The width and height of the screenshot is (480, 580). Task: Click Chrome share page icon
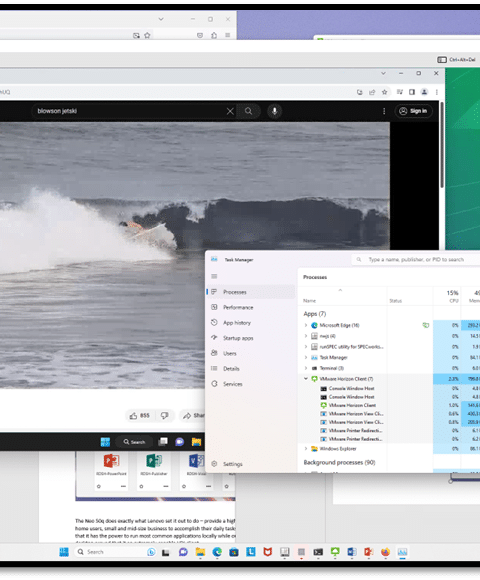click(372, 92)
